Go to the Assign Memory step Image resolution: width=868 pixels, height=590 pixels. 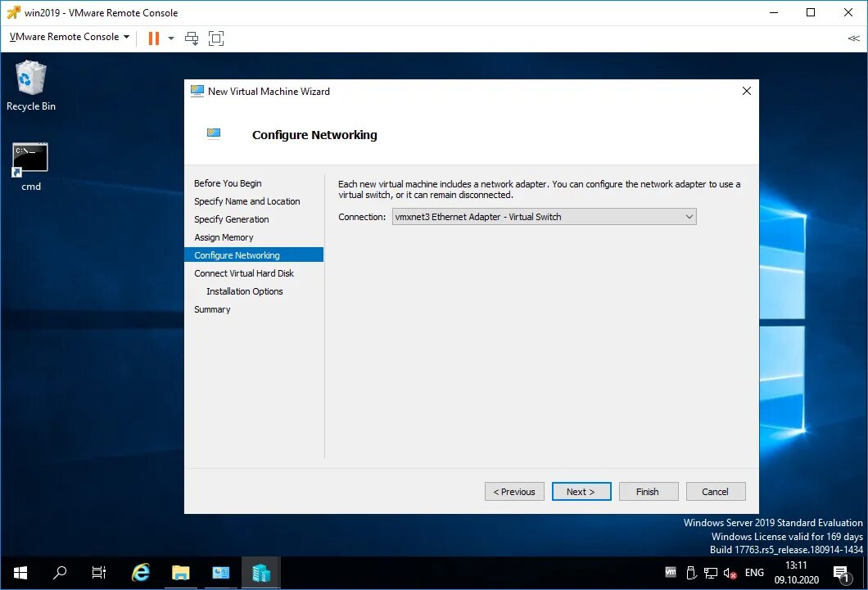point(224,237)
